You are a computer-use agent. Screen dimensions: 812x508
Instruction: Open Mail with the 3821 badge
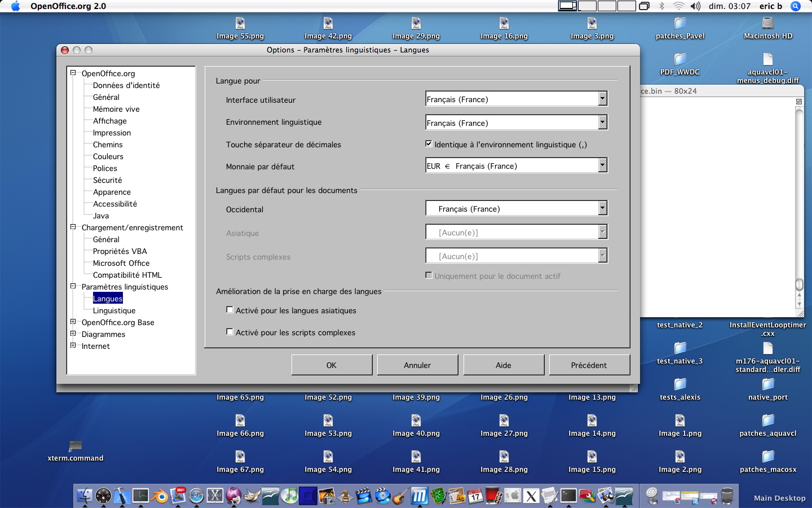click(x=178, y=496)
